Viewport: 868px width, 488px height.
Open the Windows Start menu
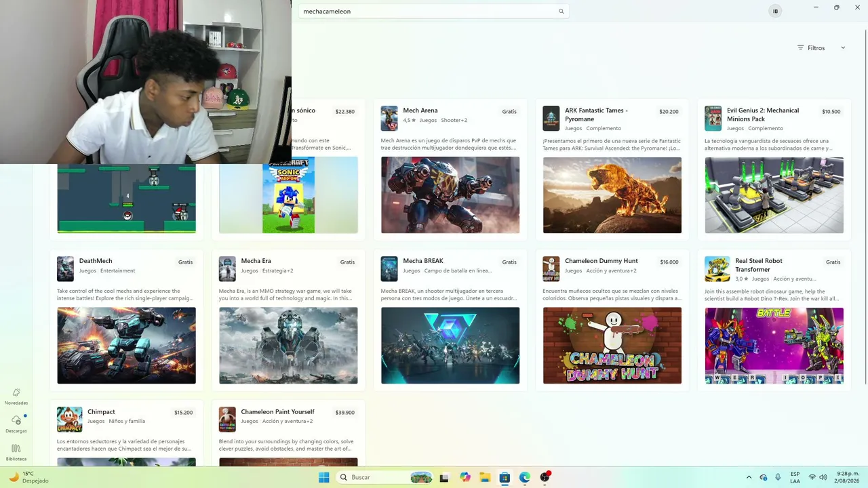pyautogui.click(x=323, y=477)
